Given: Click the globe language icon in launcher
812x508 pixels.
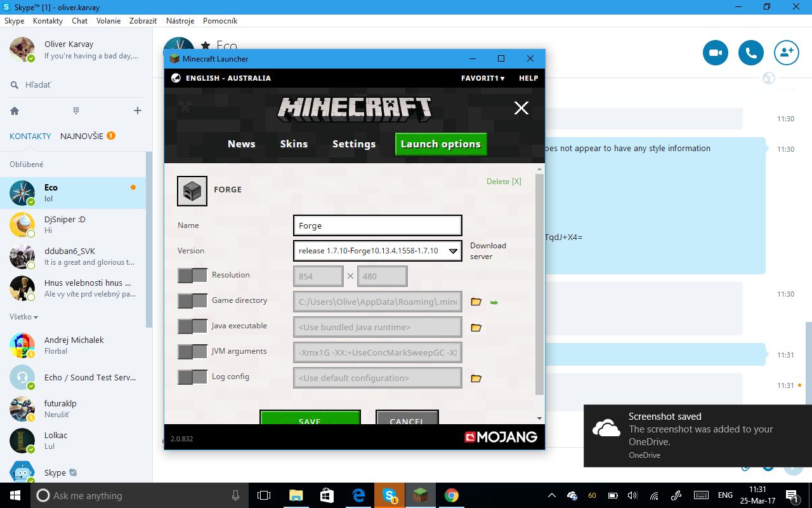Looking at the screenshot, I should [176, 78].
